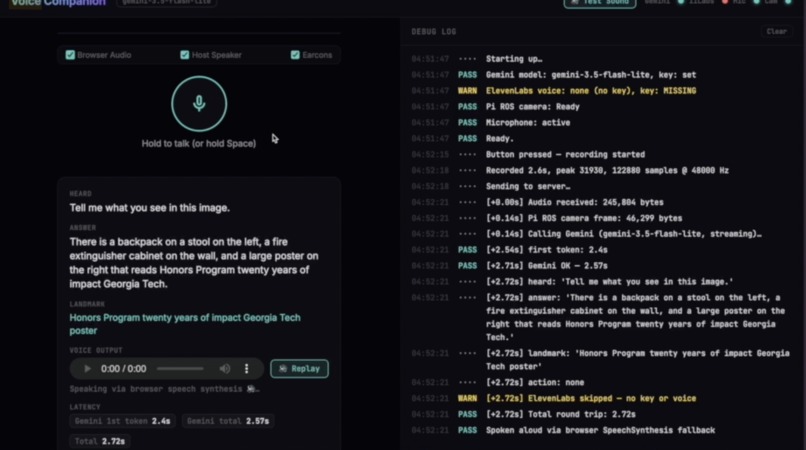Click "Spoken aloud via browser SpeechSynthesis fallback" line
The width and height of the screenshot is (806, 450).
(600, 430)
